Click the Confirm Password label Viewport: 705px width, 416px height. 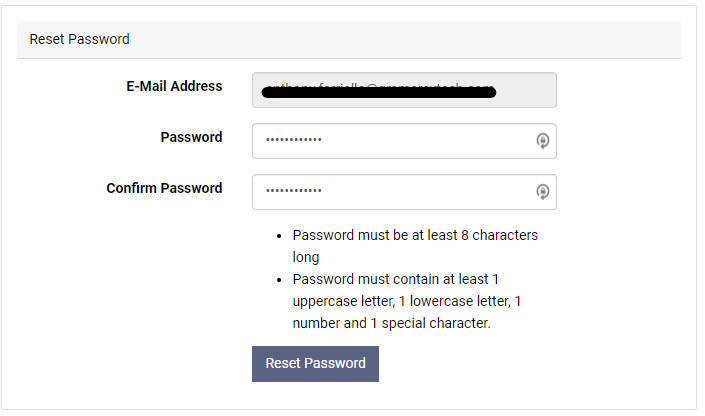pos(164,188)
